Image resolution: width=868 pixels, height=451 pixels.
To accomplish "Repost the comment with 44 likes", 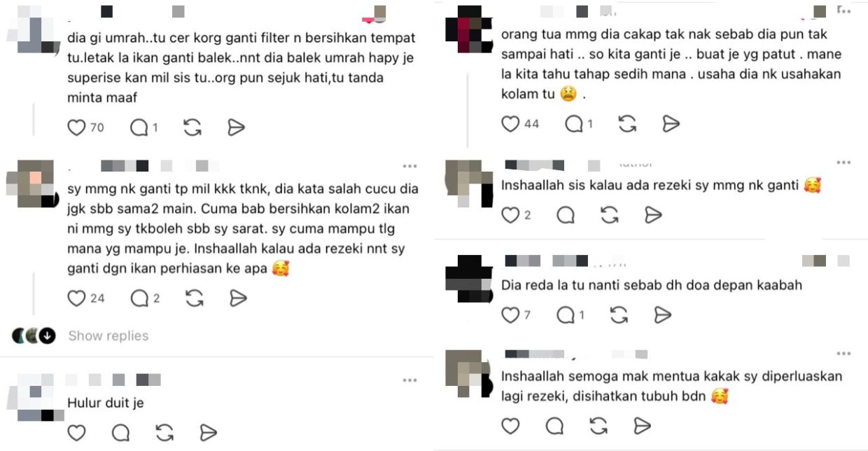I will tap(627, 124).
